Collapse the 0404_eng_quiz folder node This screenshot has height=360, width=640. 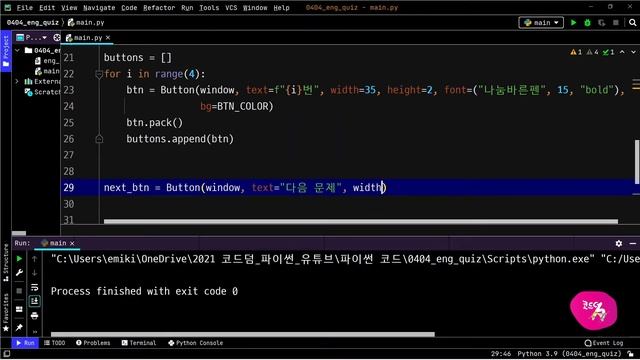tap(17, 50)
